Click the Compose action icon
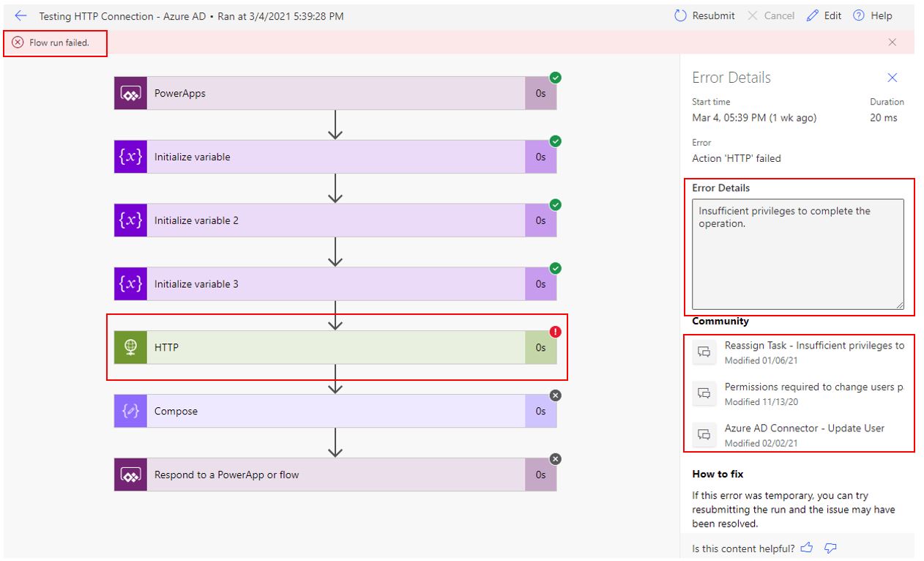The image size is (924, 561). [130, 411]
